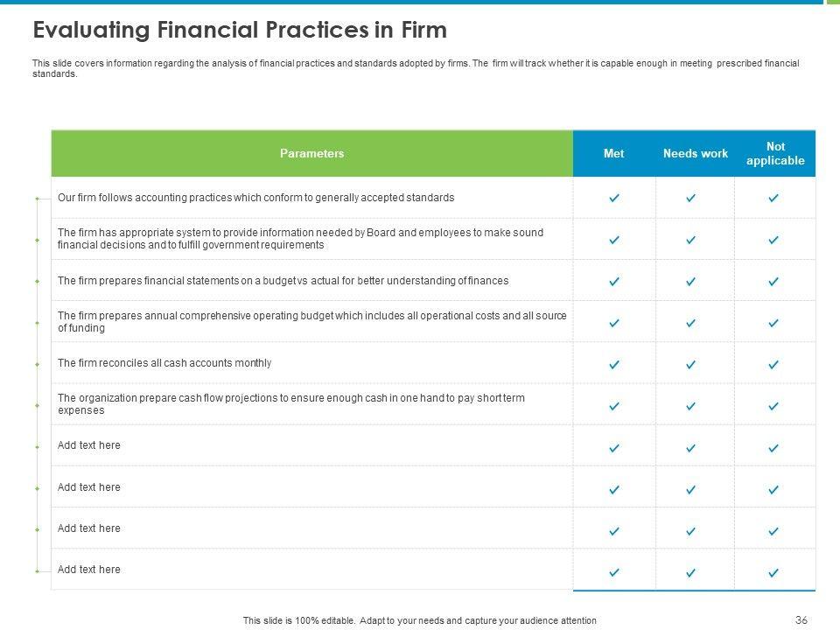Select the Not applicable column header

coord(775,154)
